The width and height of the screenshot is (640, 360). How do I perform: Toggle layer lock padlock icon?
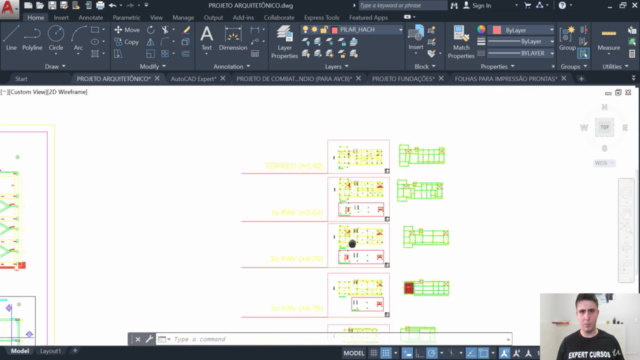[x=324, y=29]
